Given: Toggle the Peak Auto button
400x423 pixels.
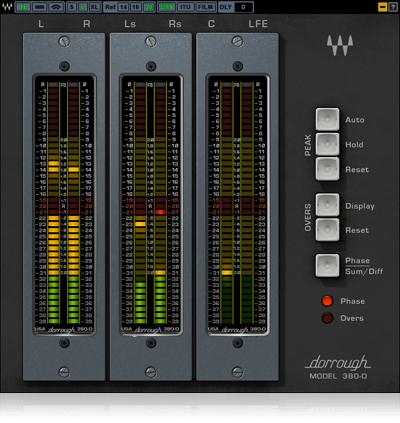Looking at the screenshot, I should 327,119.
